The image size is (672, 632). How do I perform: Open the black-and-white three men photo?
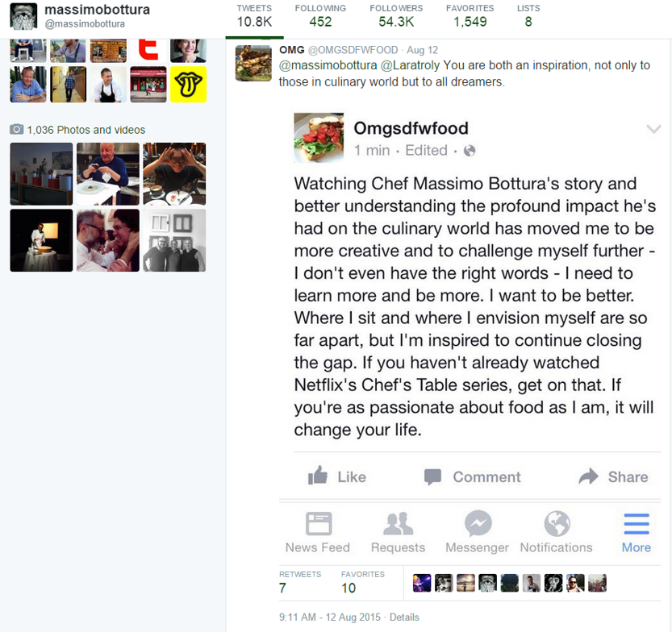[174, 240]
